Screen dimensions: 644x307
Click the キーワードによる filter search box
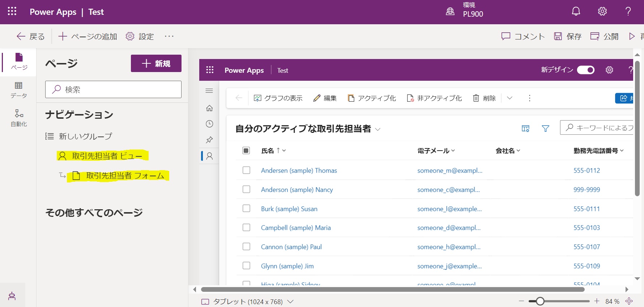coord(597,127)
